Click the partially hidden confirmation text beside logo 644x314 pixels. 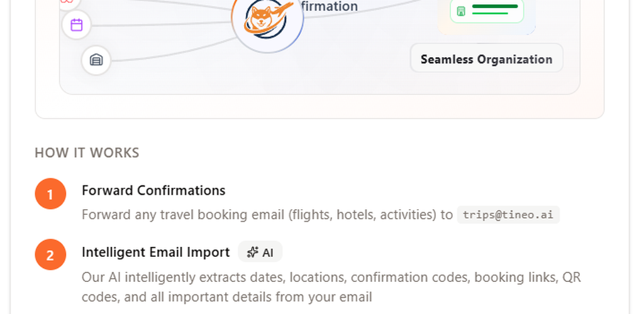tap(330, 7)
